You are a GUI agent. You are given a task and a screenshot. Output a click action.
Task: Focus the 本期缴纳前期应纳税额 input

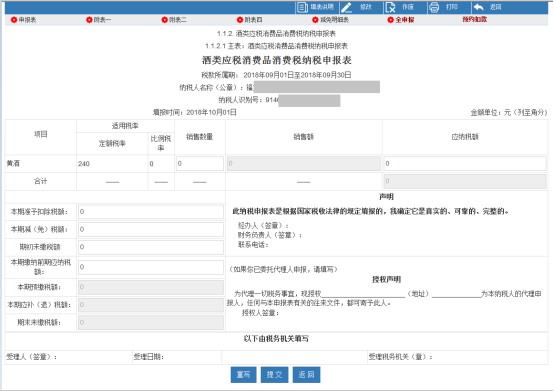click(151, 267)
